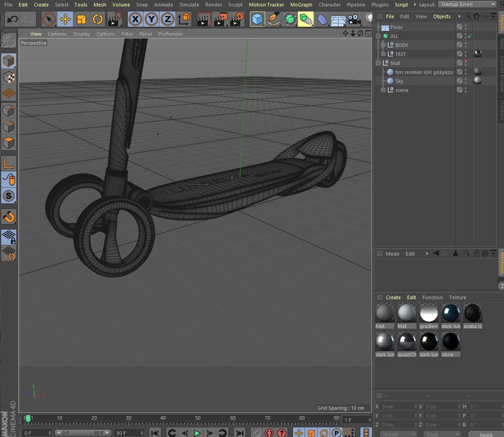Screen dimensions: 504x437
Task: Expand the BODY null object
Action: 383,45
